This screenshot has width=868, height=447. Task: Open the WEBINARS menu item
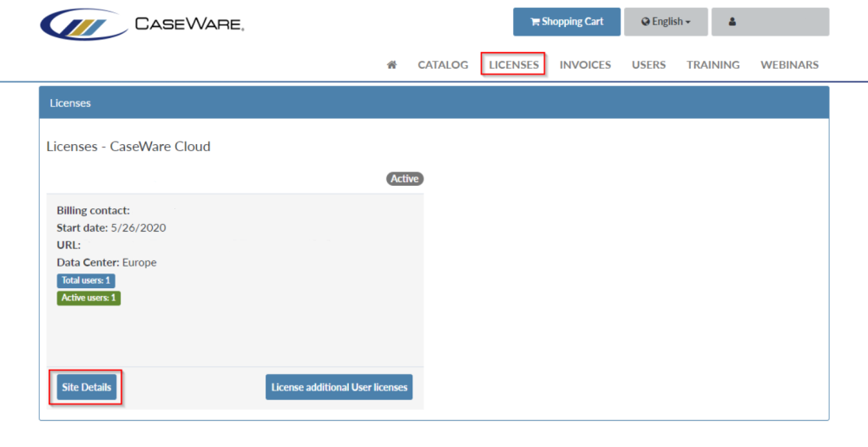(x=789, y=65)
